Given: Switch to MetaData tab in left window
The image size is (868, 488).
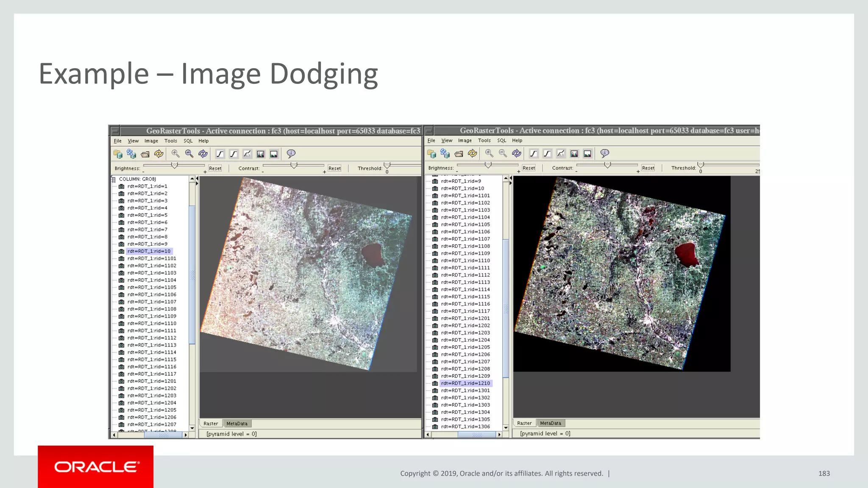Looking at the screenshot, I should (237, 424).
